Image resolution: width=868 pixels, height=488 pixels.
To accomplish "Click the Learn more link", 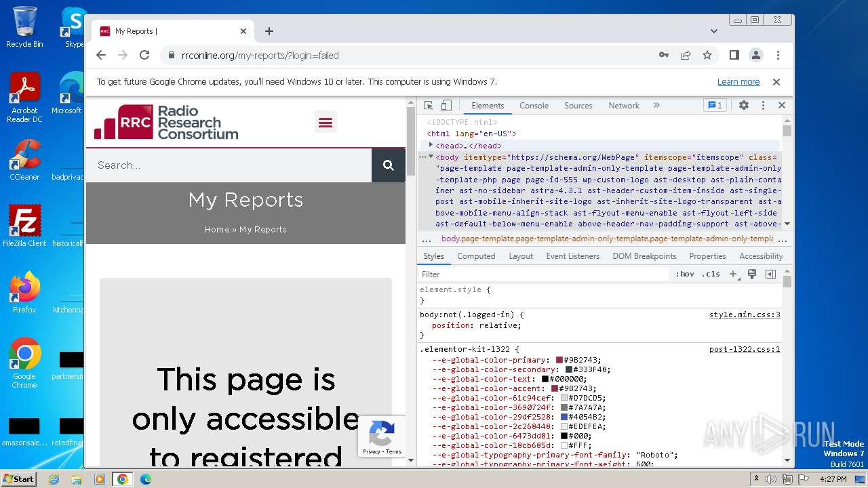I will click(x=738, y=82).
